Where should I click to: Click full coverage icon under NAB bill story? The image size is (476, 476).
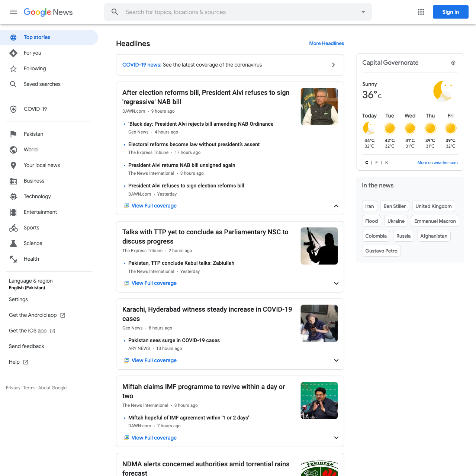126,206
